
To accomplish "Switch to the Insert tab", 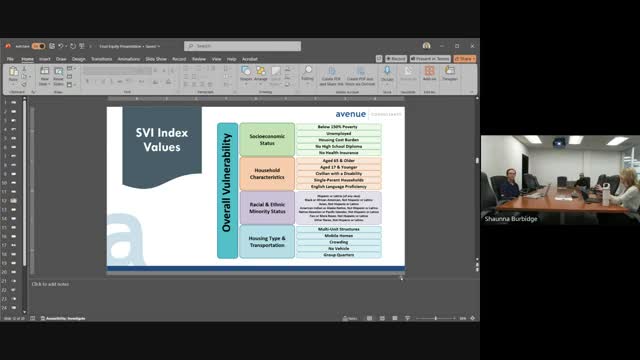I will (x=44, y=59).
